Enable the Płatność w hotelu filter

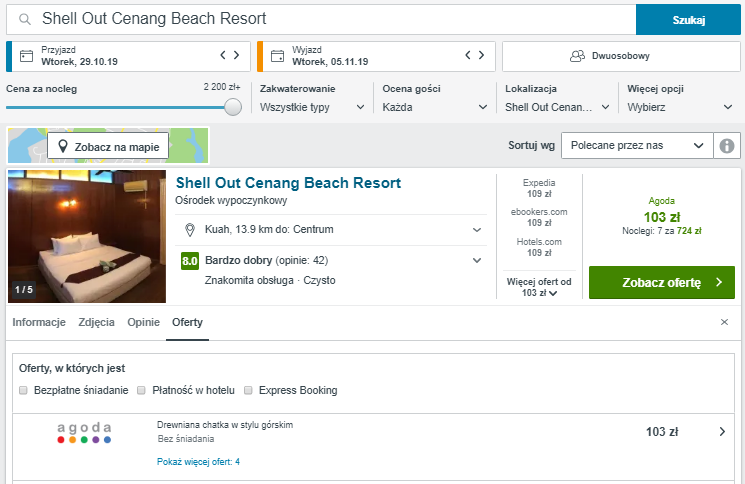coord(141,390)
